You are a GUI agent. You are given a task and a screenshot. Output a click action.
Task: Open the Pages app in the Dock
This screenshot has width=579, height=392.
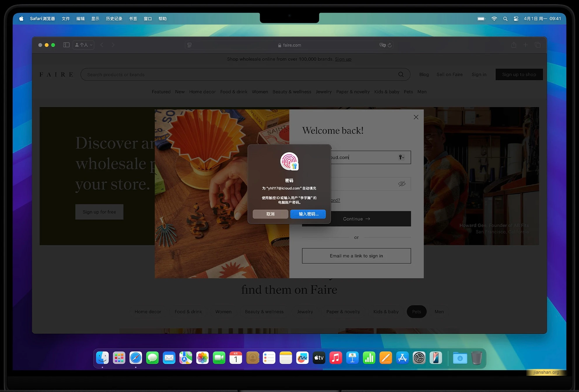[386, 358]
